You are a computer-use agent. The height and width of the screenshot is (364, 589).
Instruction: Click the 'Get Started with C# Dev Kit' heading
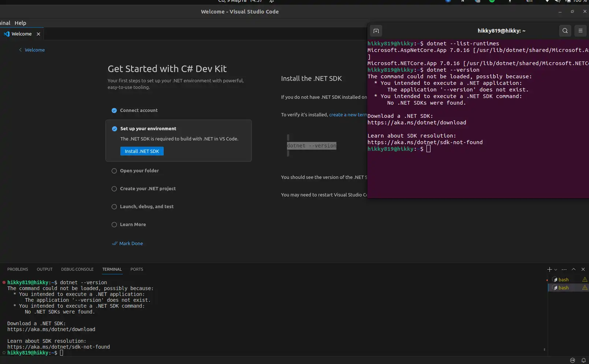[167, 69]
